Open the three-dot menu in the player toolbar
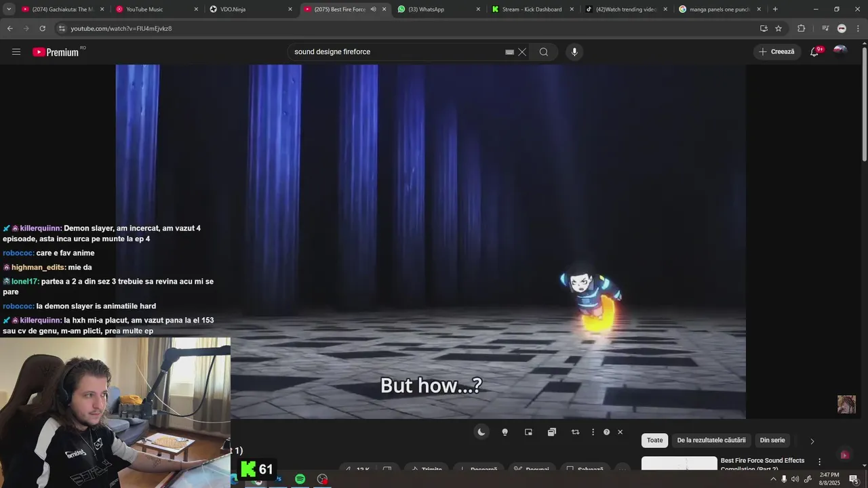 (593, 432)
